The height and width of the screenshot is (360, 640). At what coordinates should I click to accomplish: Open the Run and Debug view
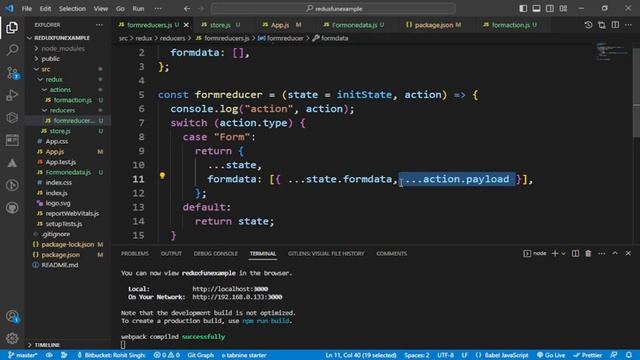(12, 95)
